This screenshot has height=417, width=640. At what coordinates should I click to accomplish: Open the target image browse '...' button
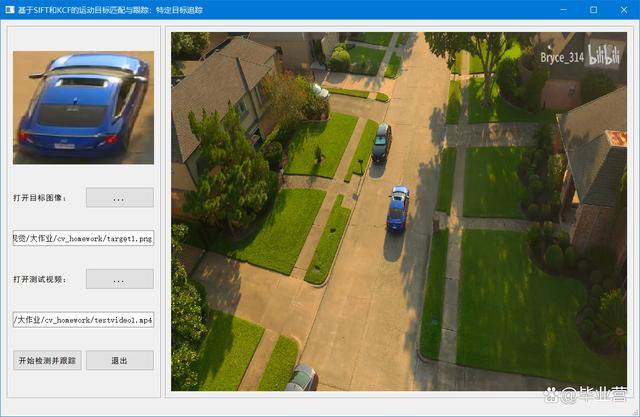tap(120, 197)
